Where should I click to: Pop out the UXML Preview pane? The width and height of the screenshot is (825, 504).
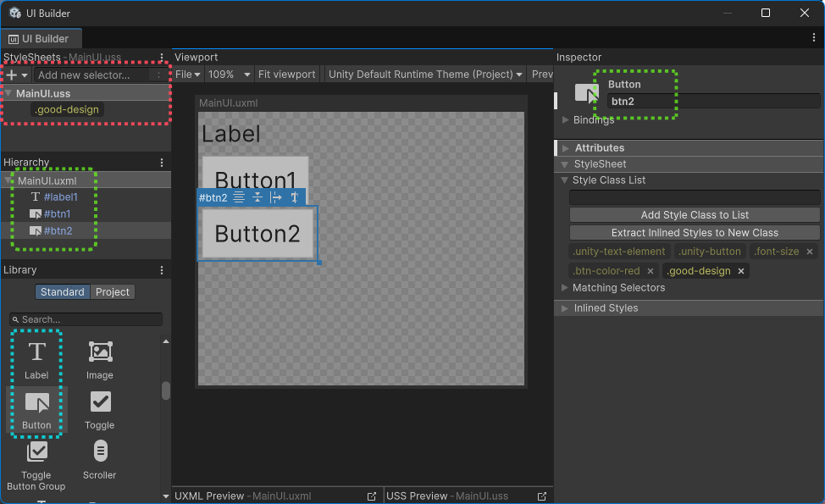[x=371, y=496]
